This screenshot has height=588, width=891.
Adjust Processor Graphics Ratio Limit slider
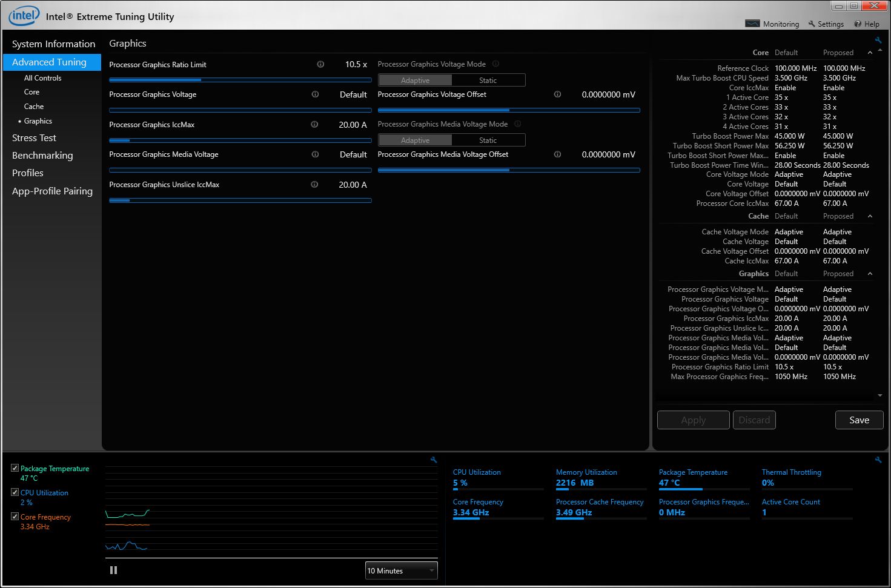pyautogui.click(x=240, y=80)
